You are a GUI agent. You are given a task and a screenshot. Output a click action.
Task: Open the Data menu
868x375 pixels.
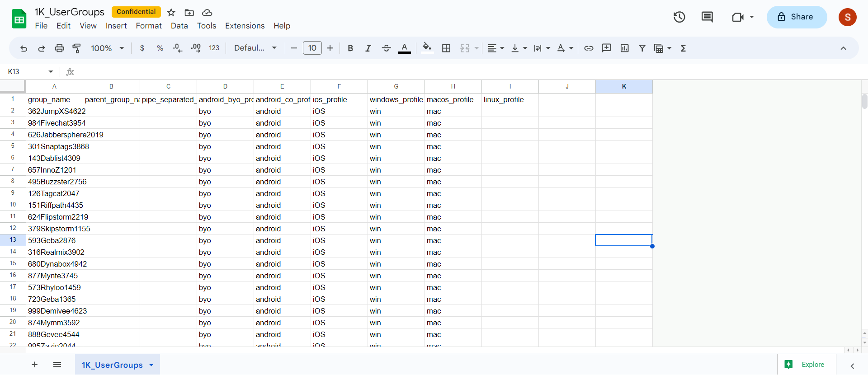pos(179,26)
